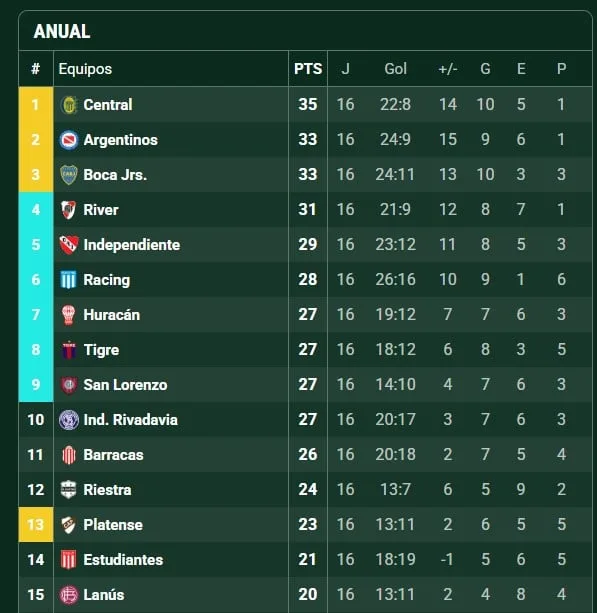Click the Equipos column header
597x613 pixels.
(x=85, y=69)
